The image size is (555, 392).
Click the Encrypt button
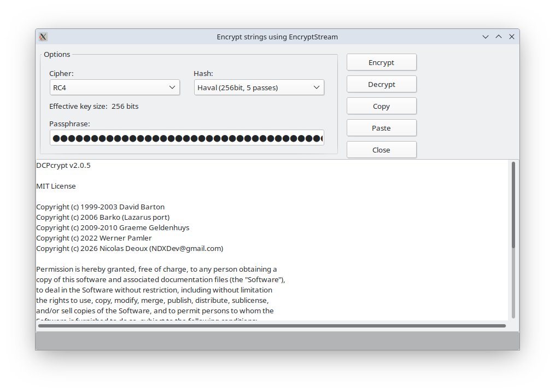point(382,63)
